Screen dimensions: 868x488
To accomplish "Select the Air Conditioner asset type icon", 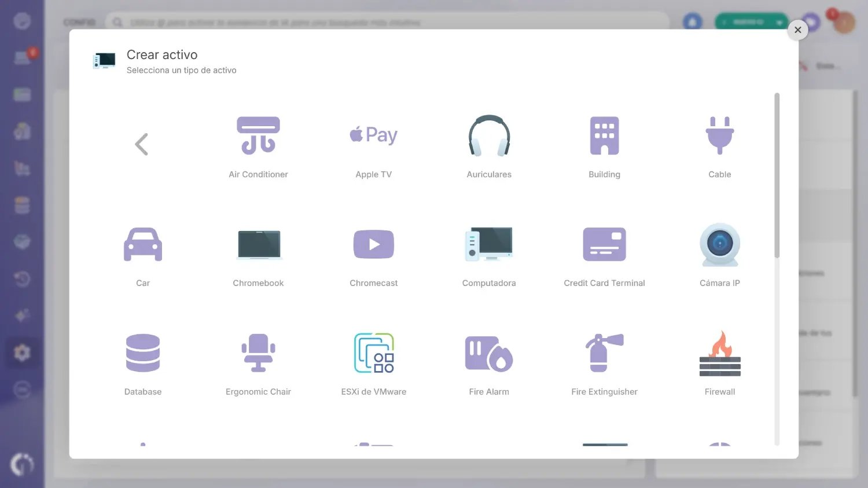I will click(x=258, y=135).
